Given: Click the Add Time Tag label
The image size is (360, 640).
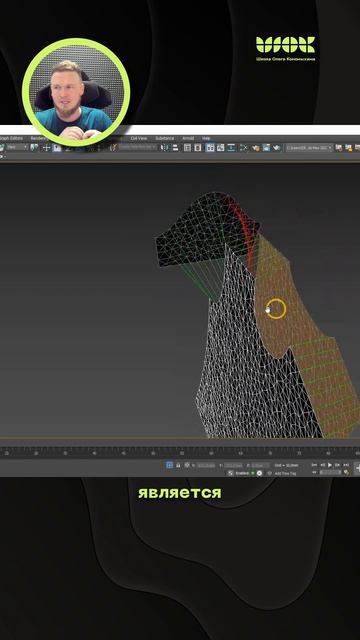Looking at the screenshot, I should click(x=286, y=473).
